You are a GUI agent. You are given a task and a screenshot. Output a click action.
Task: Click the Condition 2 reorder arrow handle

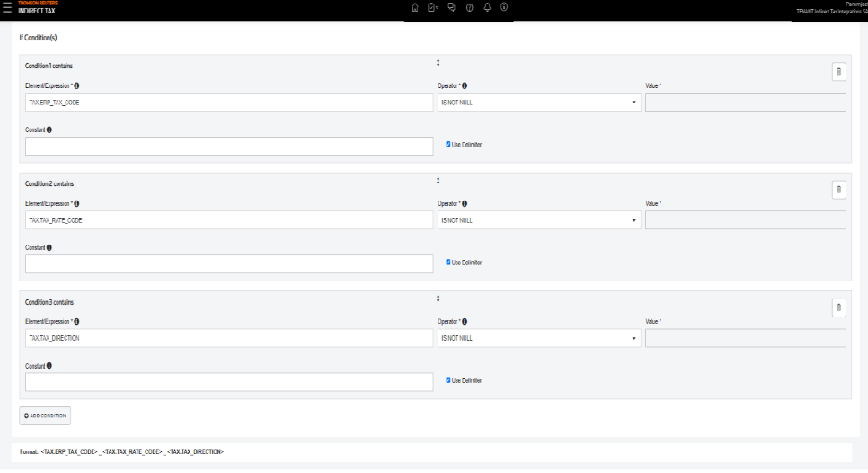(438, 181)
